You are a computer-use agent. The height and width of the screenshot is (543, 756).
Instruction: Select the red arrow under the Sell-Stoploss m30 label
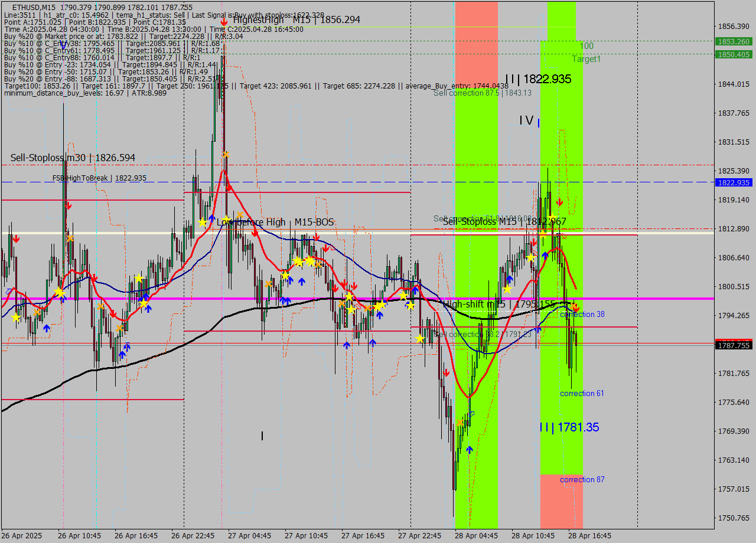click(70, 206)
